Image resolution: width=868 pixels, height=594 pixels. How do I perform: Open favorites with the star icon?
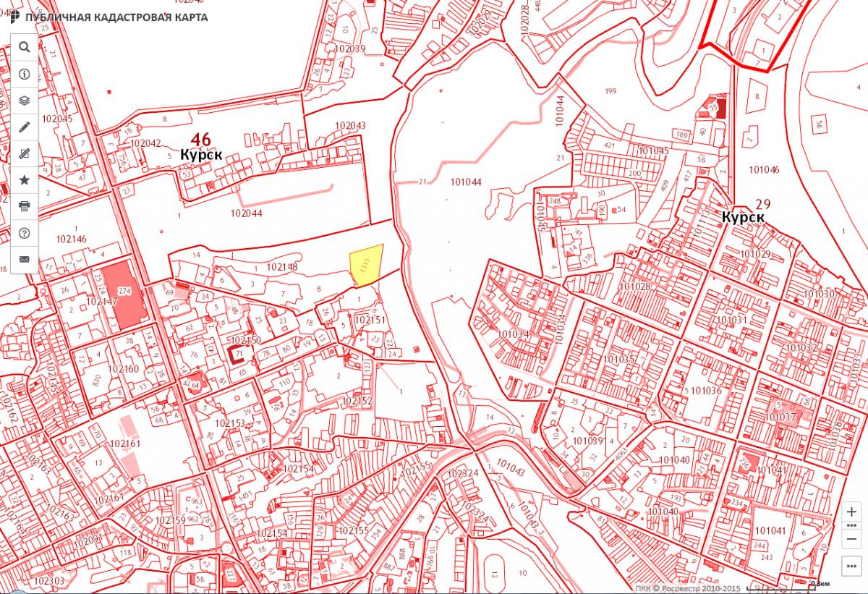tap(24, 179)
